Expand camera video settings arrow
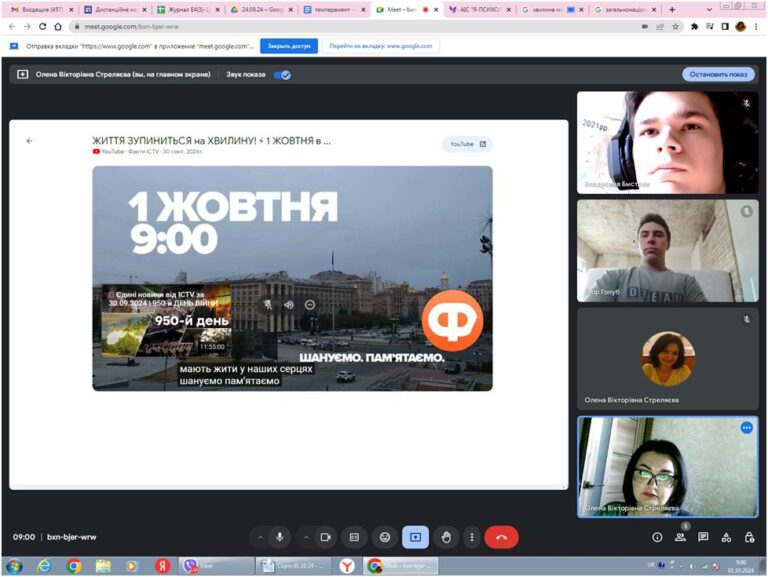Image resolution: width=768 pixels, height=577 pixels. click(x=306, y=537)
